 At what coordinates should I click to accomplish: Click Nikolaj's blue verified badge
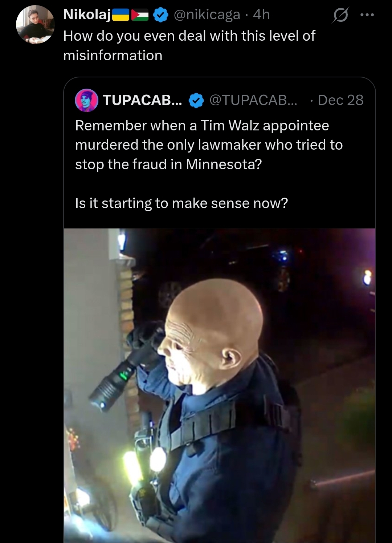pyautogui.click(x=161, y=15)
